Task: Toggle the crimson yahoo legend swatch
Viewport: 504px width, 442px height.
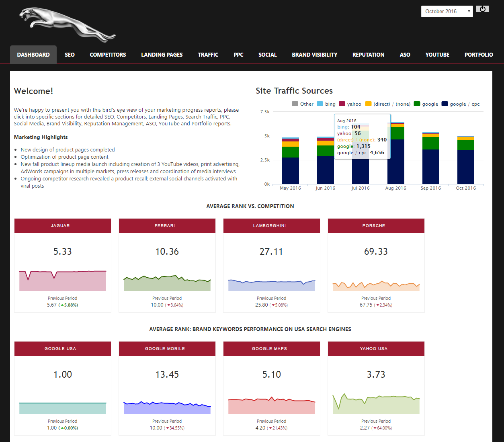Action: click(x=342, y=104)
